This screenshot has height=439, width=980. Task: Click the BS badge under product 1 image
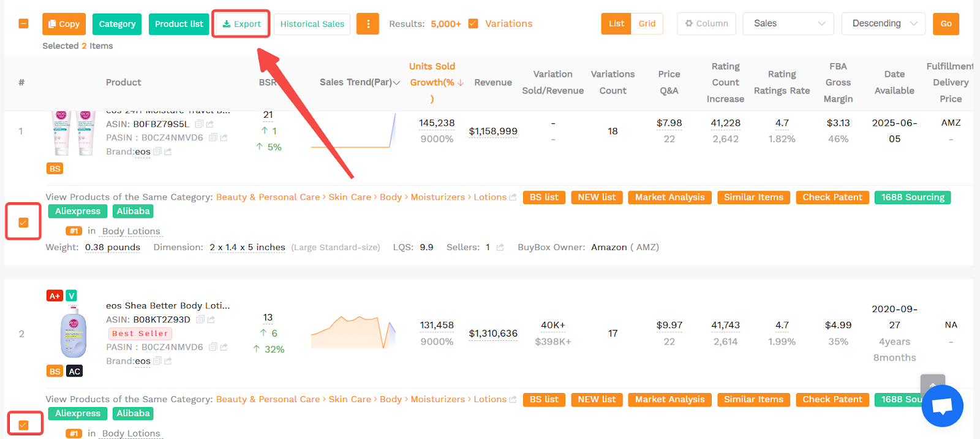click(55, 169)
